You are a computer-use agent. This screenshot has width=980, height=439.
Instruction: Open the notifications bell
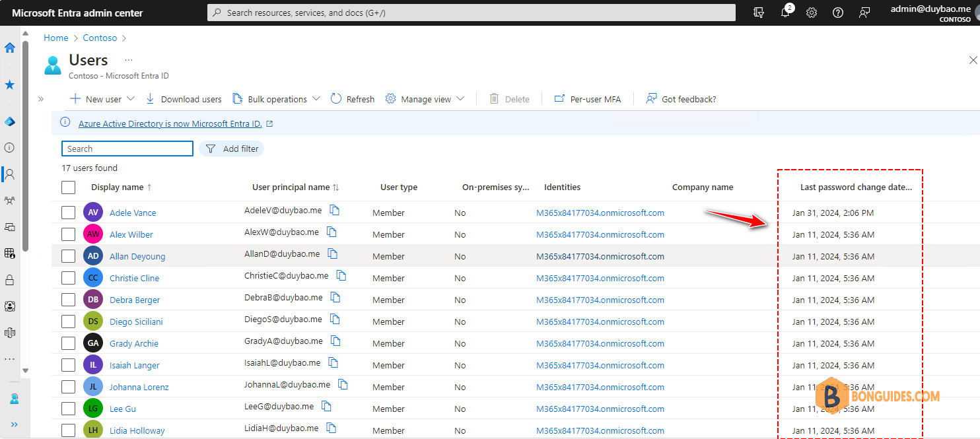[785, 13]
